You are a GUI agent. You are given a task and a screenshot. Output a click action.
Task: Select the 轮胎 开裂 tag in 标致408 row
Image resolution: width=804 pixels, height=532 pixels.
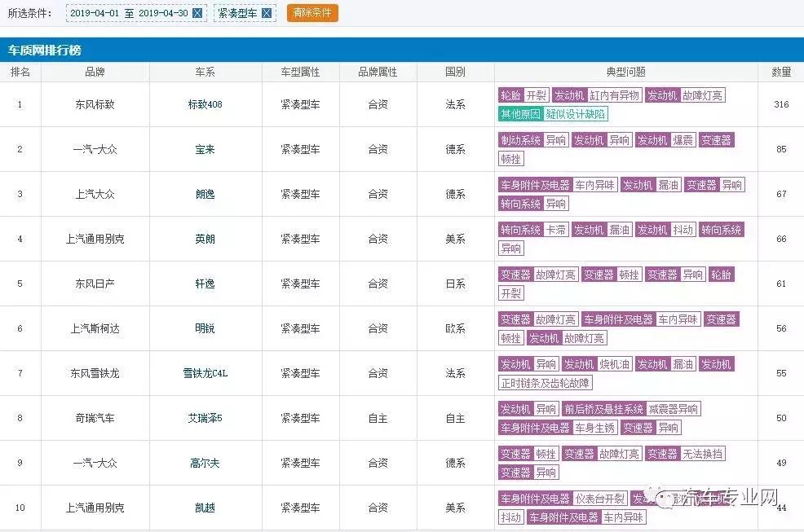coord(523,95)
